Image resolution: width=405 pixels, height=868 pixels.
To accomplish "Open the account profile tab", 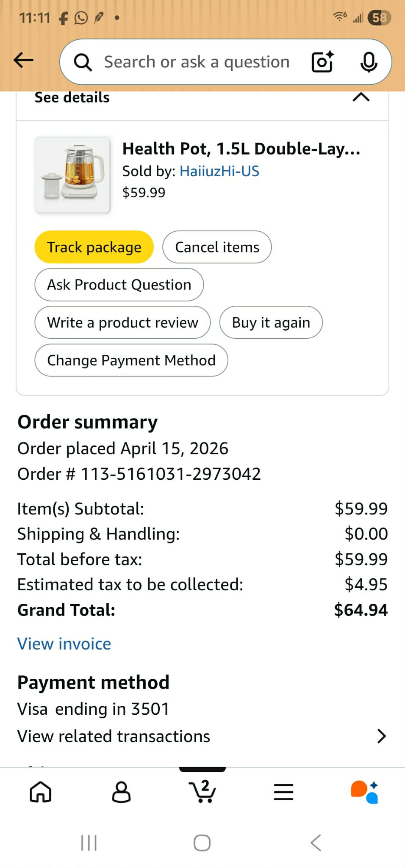I will (x=121, y=792).
